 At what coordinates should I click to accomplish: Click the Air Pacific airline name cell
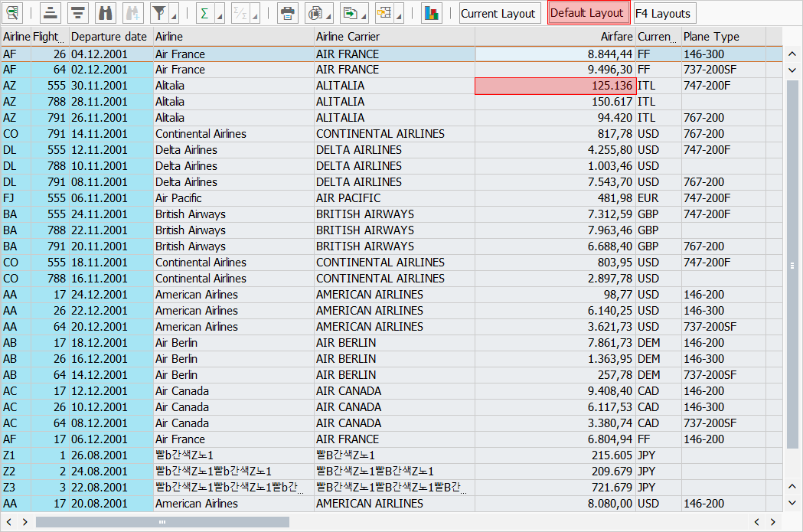(x=233, y=198)
